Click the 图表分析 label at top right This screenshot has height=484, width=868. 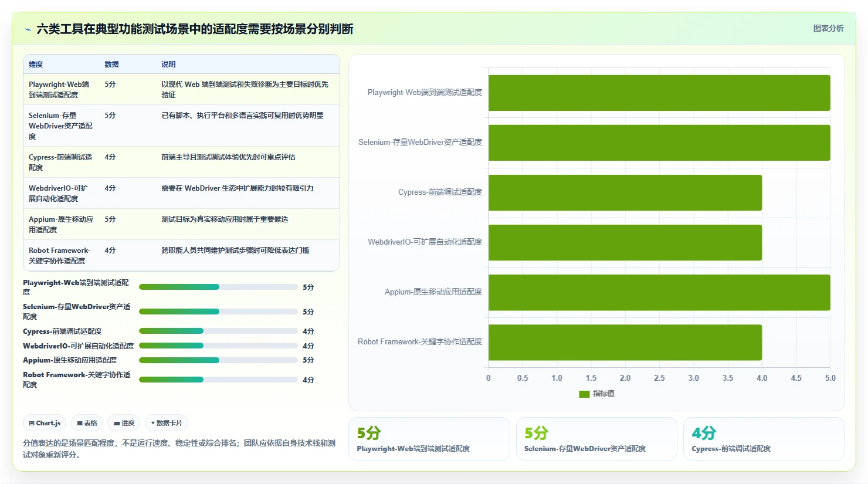[x=828, y=28]
